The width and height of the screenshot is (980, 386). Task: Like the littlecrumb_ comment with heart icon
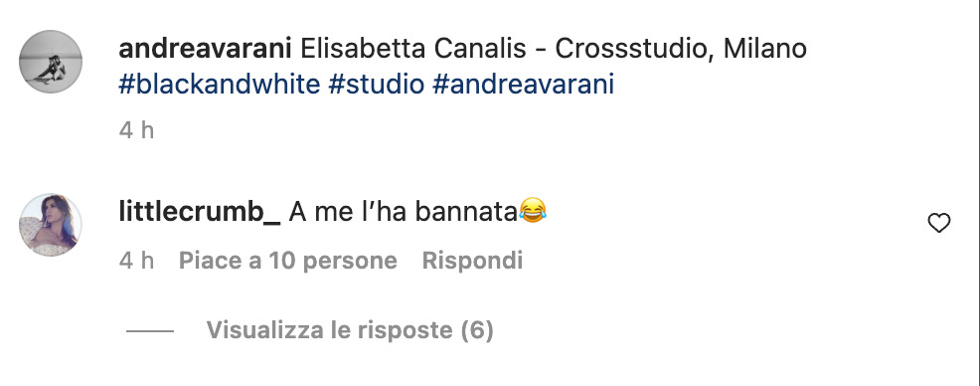coord(938,223)
